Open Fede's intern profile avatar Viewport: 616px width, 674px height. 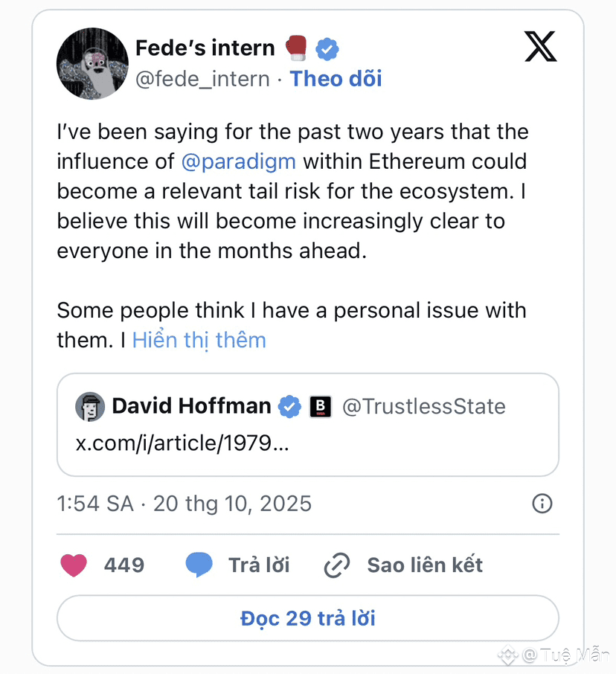[92, 63]
